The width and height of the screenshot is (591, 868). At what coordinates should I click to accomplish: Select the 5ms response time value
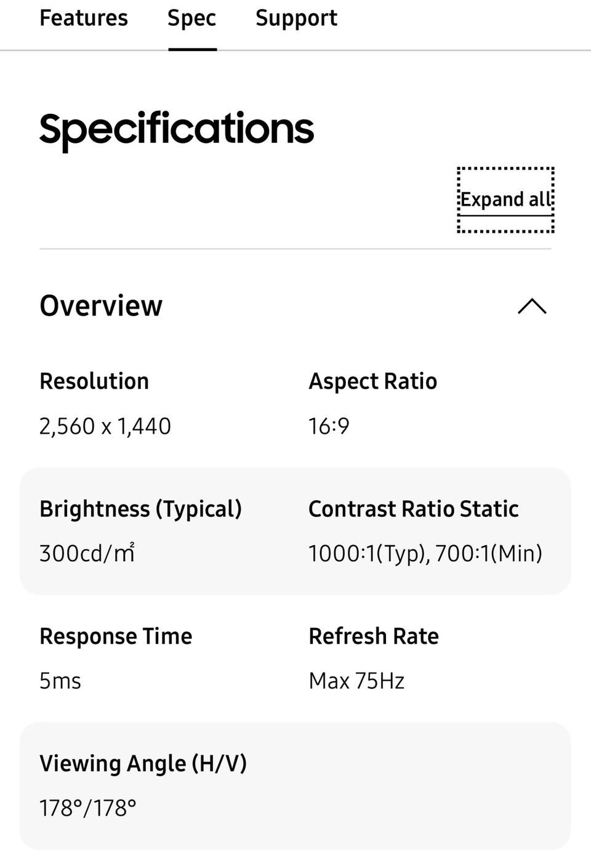point(60,681)
